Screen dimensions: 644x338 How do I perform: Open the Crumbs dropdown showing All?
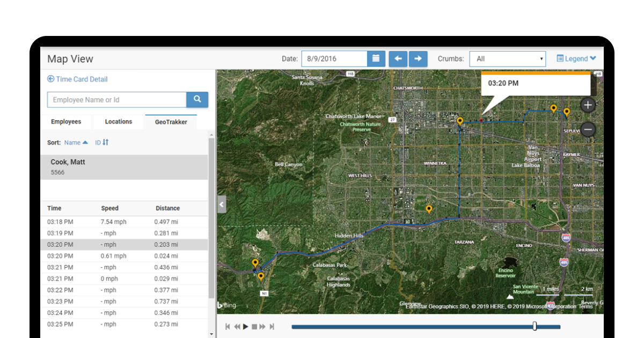tap(508, 59)
